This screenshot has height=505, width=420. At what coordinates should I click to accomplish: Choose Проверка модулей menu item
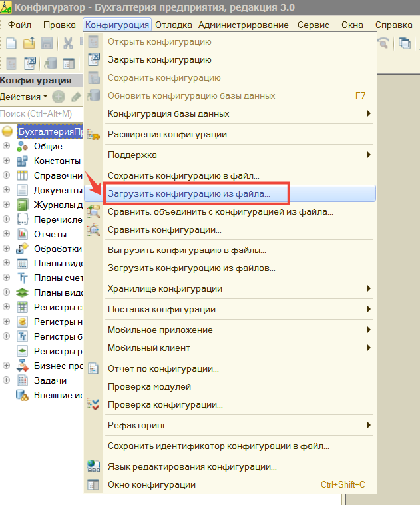pos(230,387)
